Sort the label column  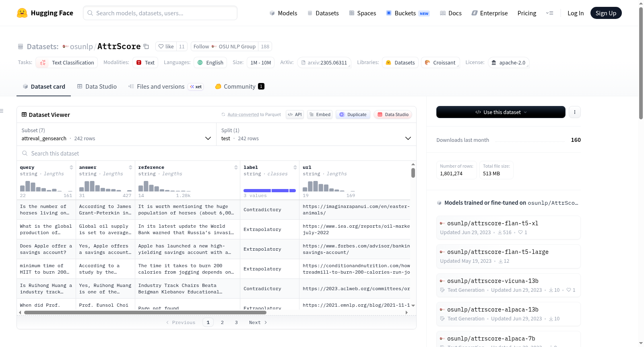[295, 167]
